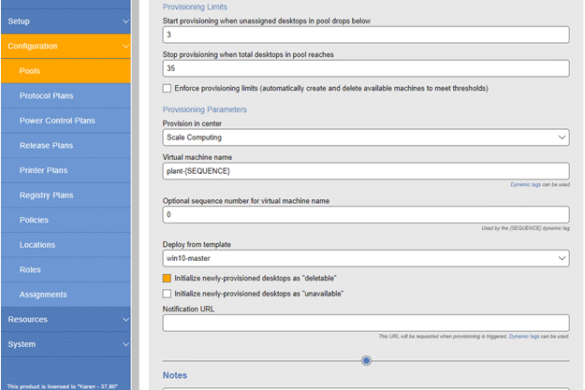
Task: Open the Locations page
Action: coord(66,245)
